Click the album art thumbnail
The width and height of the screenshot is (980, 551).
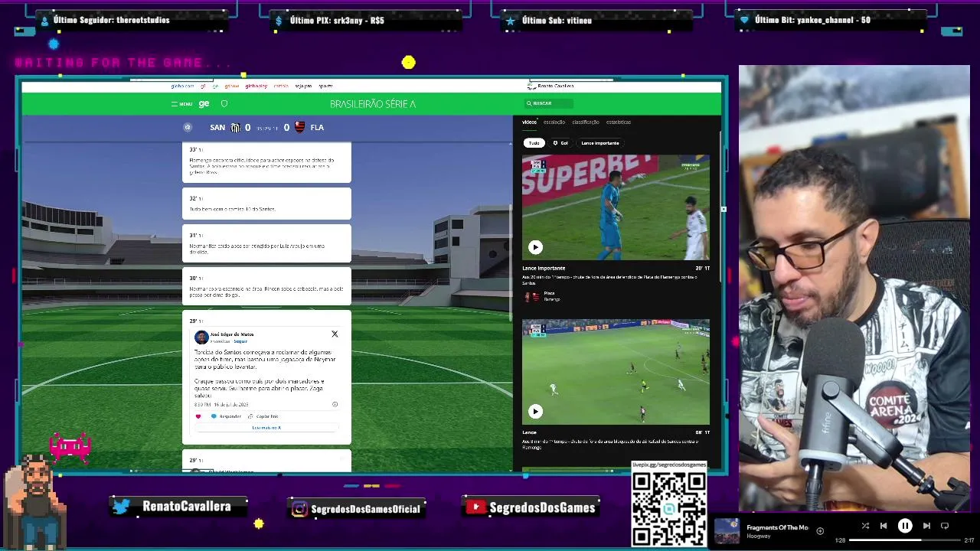[727, 531]
